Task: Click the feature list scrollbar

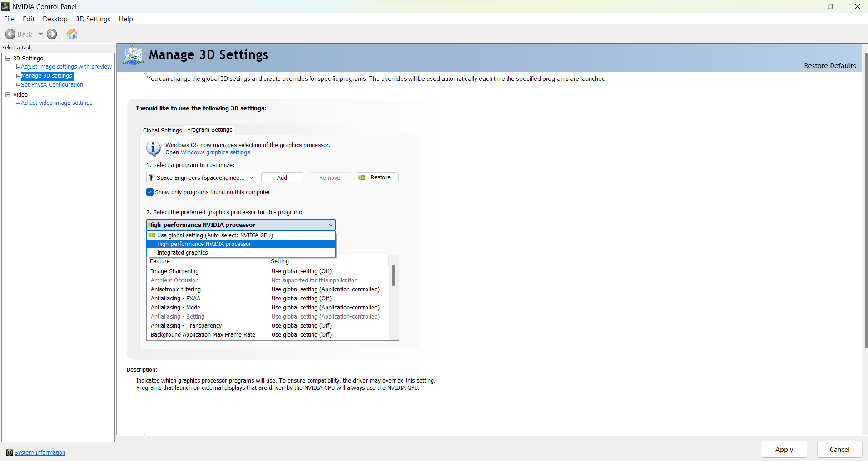Action: 393,275
